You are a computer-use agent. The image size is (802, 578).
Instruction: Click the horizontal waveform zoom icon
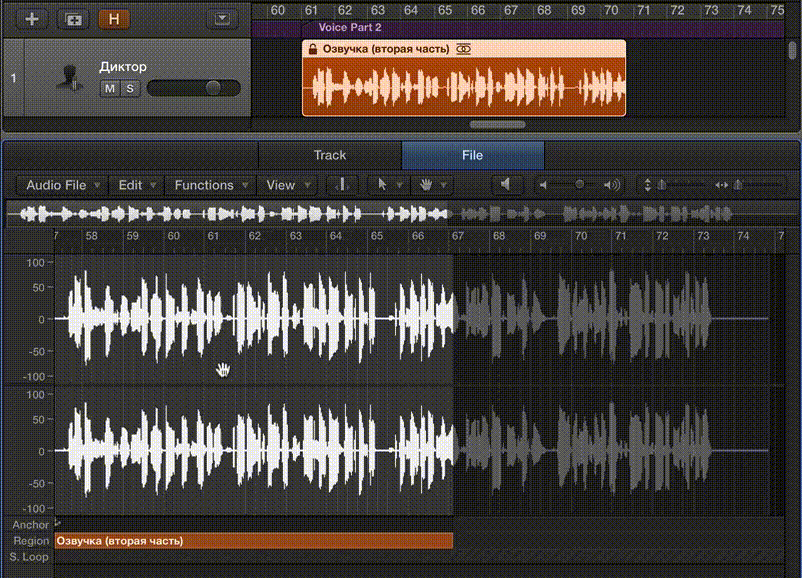tap(721, 185)
